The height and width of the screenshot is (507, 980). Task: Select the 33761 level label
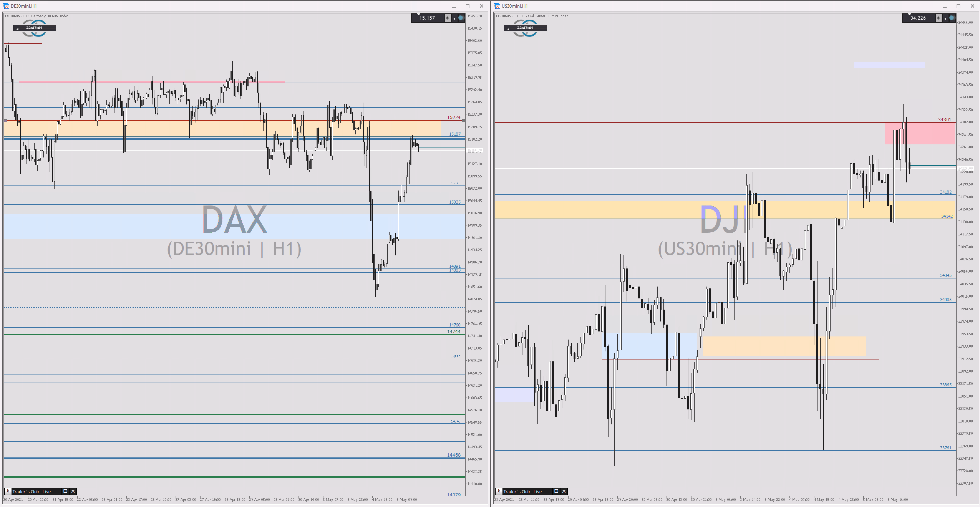coord(945,448)
